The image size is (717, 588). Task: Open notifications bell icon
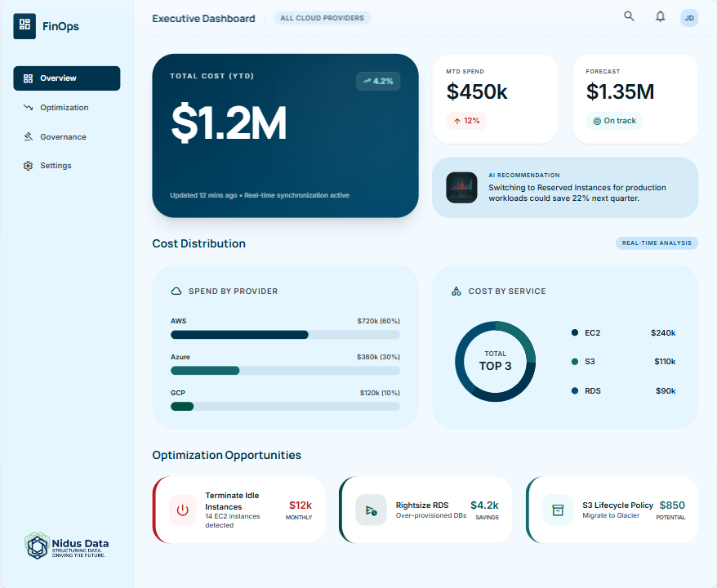click(661, 17)
